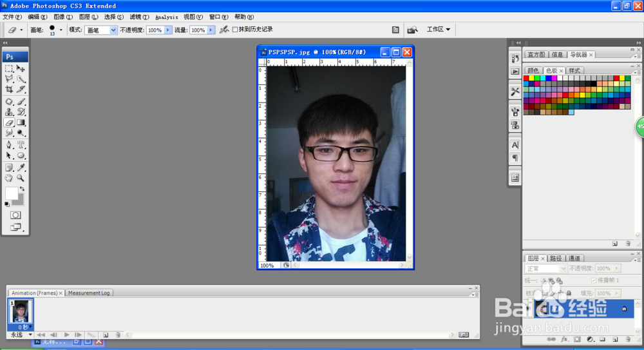Switch to the Histogram tab

(x=536, y=55)
